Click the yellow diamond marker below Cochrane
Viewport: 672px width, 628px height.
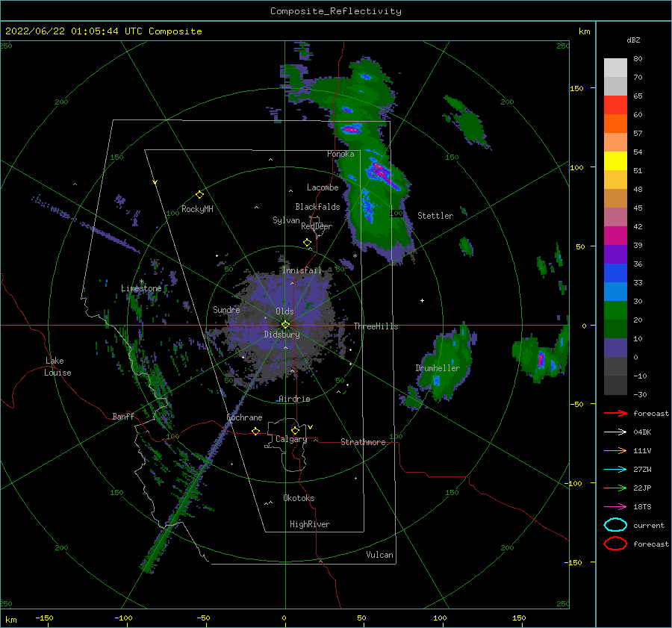click(256, 431)
